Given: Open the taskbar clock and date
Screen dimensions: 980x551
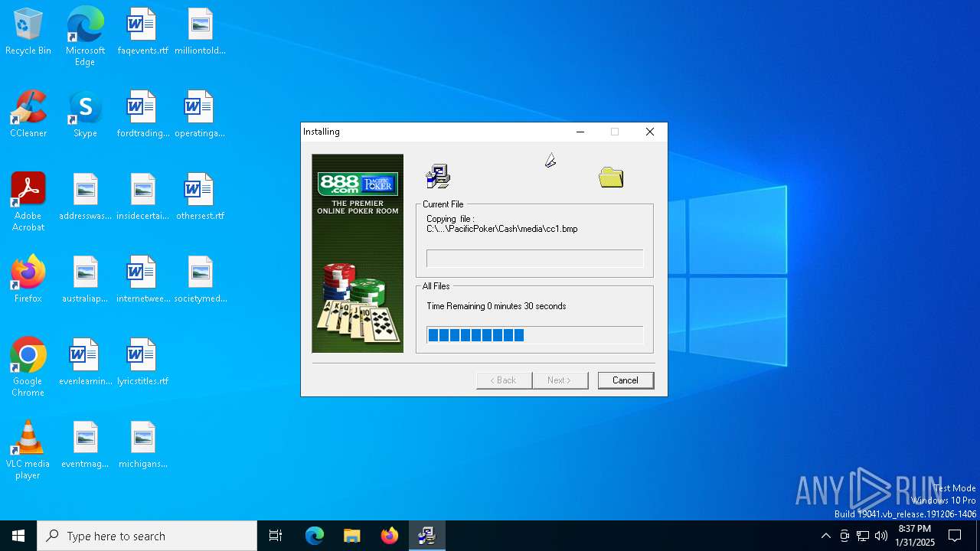Looking at the screenshot, I should click(x=915, y=536).
